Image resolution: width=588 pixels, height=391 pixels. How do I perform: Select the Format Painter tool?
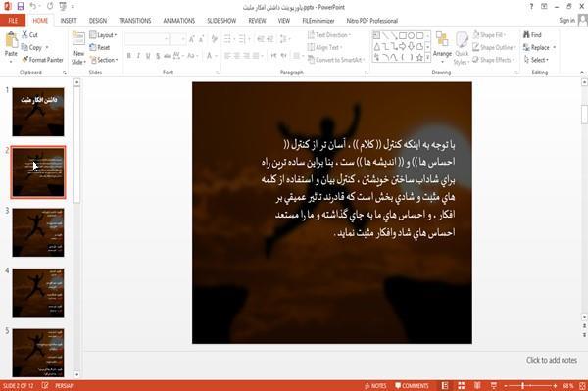point(42,60)
